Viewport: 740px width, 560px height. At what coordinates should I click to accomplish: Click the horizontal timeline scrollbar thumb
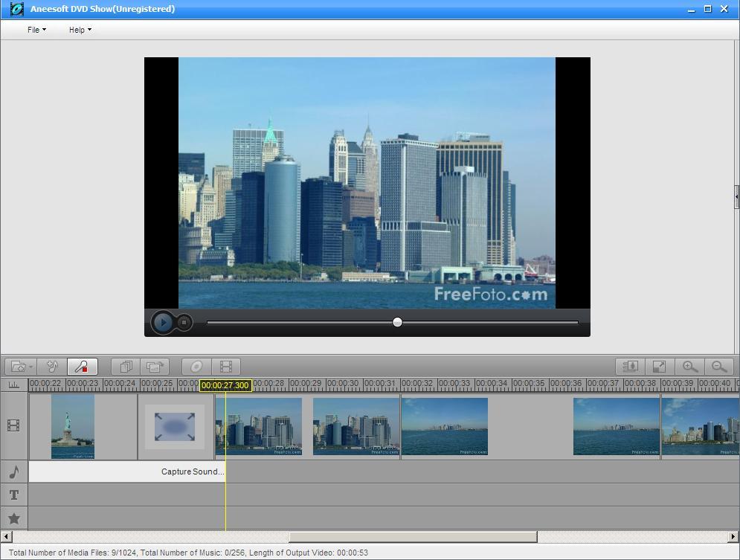tap(413, 537)
